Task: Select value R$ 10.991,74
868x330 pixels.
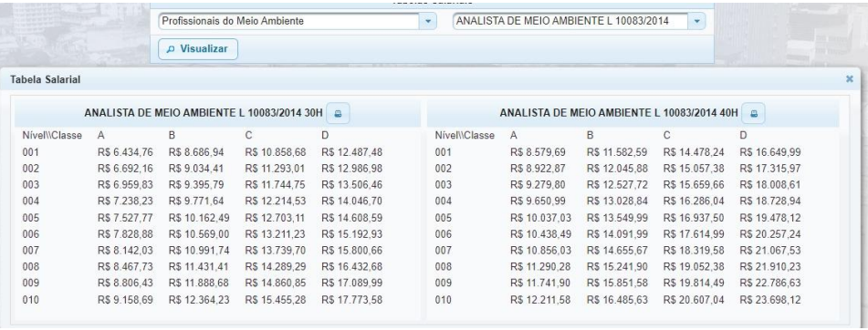Action: [x=199, y=251]
